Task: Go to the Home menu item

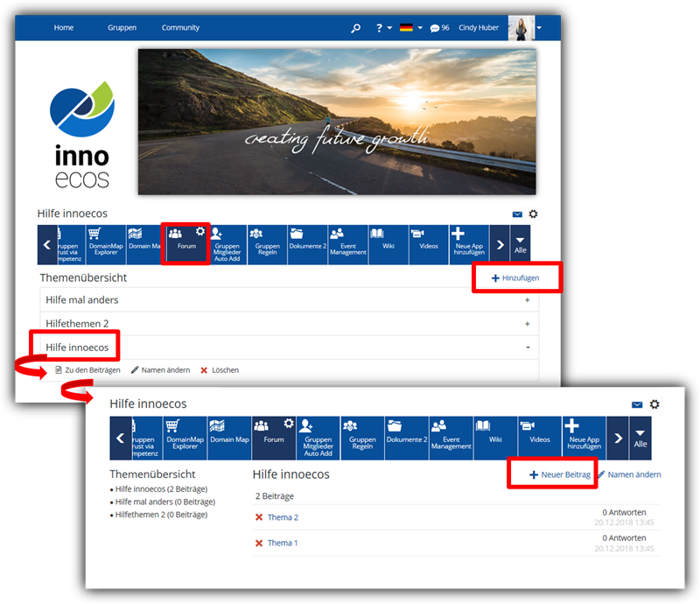Action: coord(64,28)
